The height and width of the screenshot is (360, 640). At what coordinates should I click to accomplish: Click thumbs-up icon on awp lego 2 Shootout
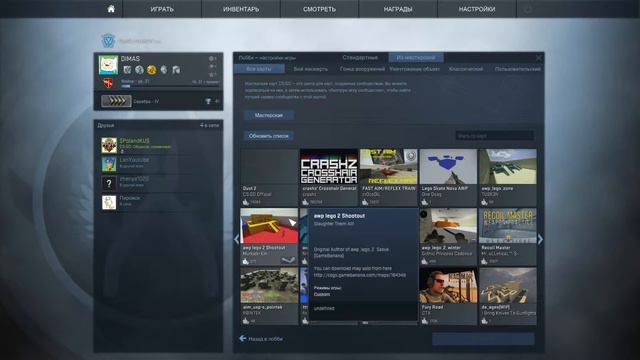pyautogui.click(x=246, y=262)
